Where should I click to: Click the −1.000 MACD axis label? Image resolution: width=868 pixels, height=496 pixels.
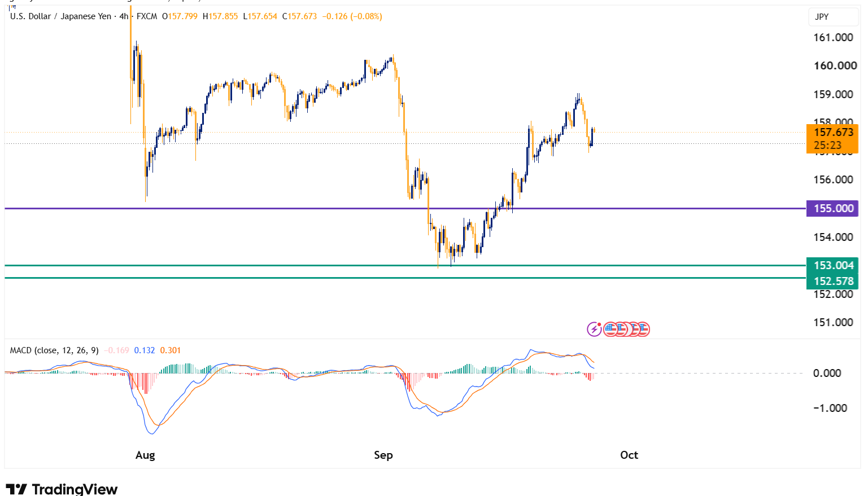[830, 408]
